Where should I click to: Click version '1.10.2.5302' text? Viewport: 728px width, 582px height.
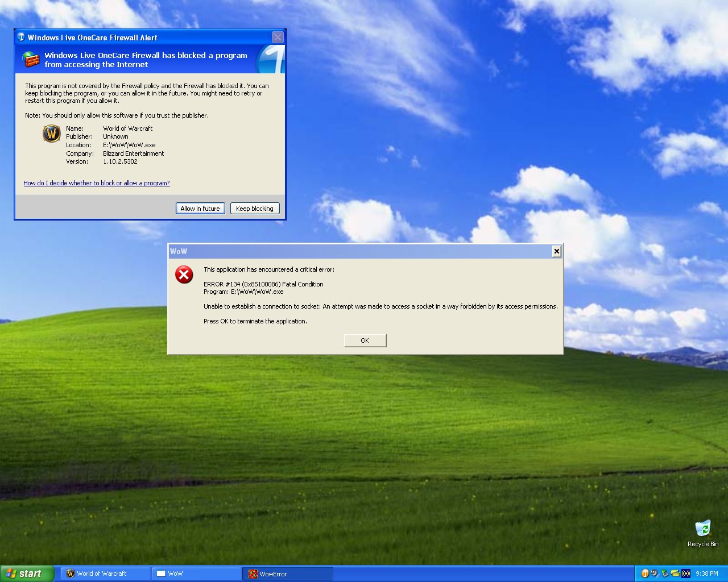tap(120, 161)
